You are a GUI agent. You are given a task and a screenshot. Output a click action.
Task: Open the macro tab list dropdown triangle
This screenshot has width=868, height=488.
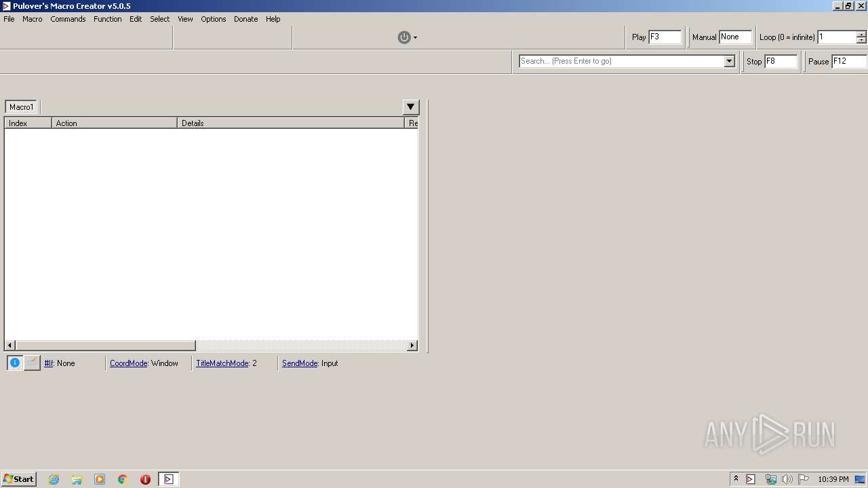(x=411, y=107)
